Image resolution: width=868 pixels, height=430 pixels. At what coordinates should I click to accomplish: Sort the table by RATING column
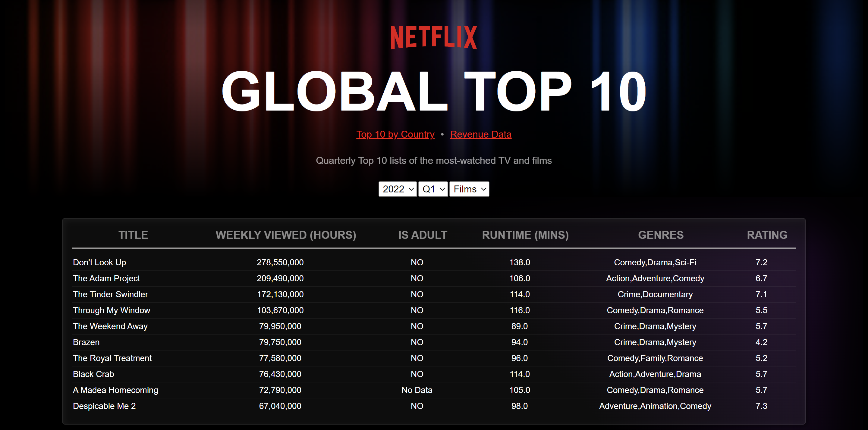766,235
